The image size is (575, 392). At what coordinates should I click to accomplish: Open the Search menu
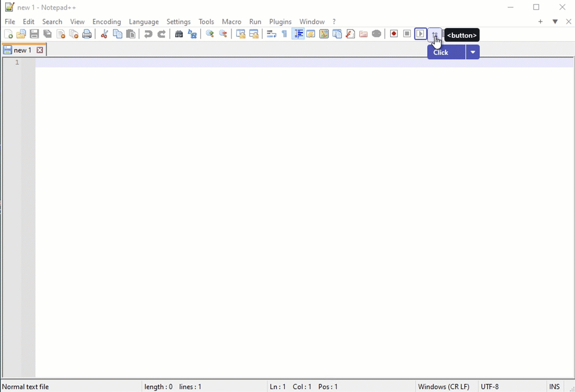(x=52, y=22)
